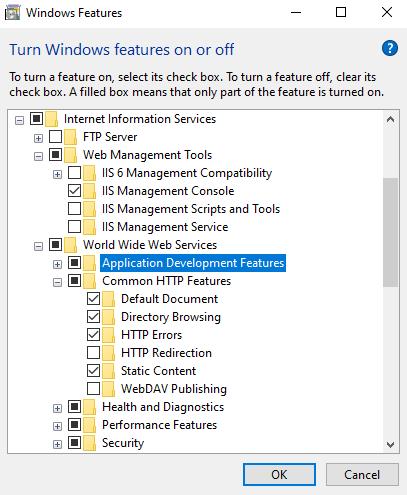The height and width of the screenshot is (495, 407).
Task: Close the Windows Features dialog
Action: 387,13
